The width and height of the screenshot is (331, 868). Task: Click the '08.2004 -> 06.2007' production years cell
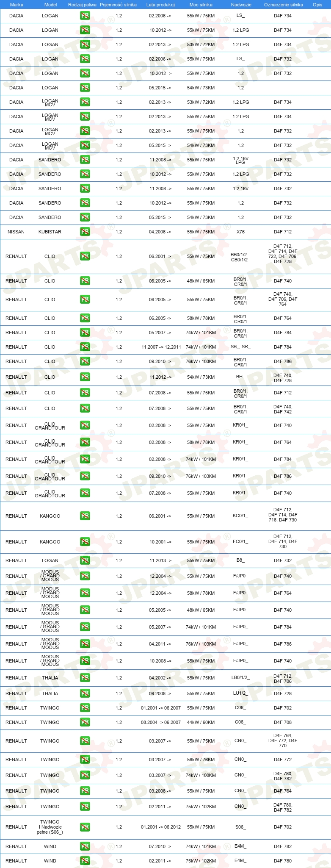[x=161, y=722]
